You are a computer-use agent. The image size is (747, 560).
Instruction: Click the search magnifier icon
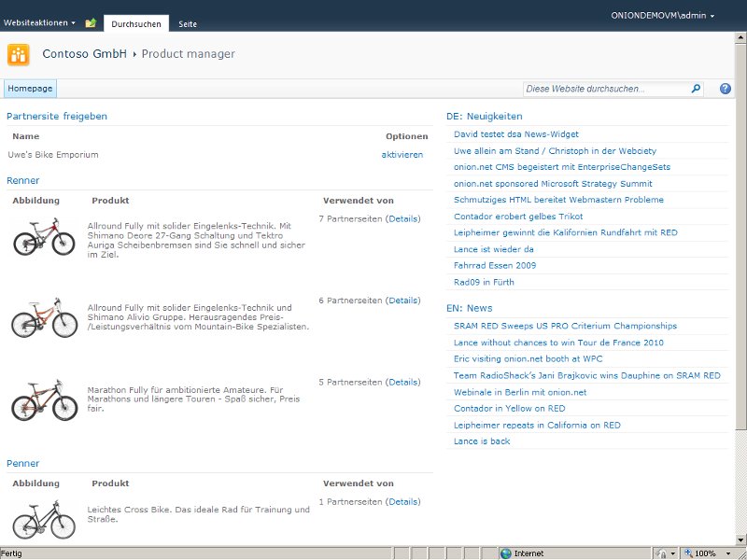pyautogui.click(x=696, y=89)
